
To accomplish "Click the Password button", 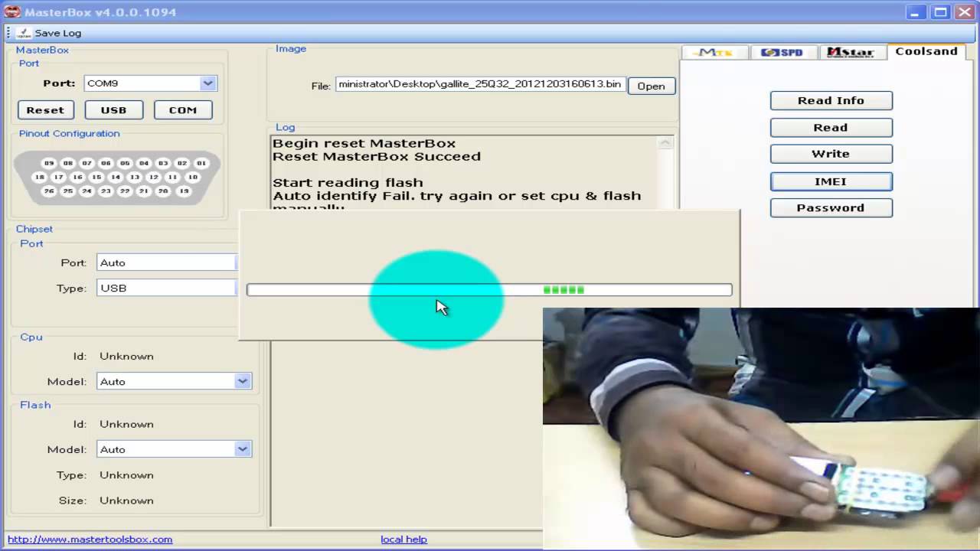I will tap(831, 207).
